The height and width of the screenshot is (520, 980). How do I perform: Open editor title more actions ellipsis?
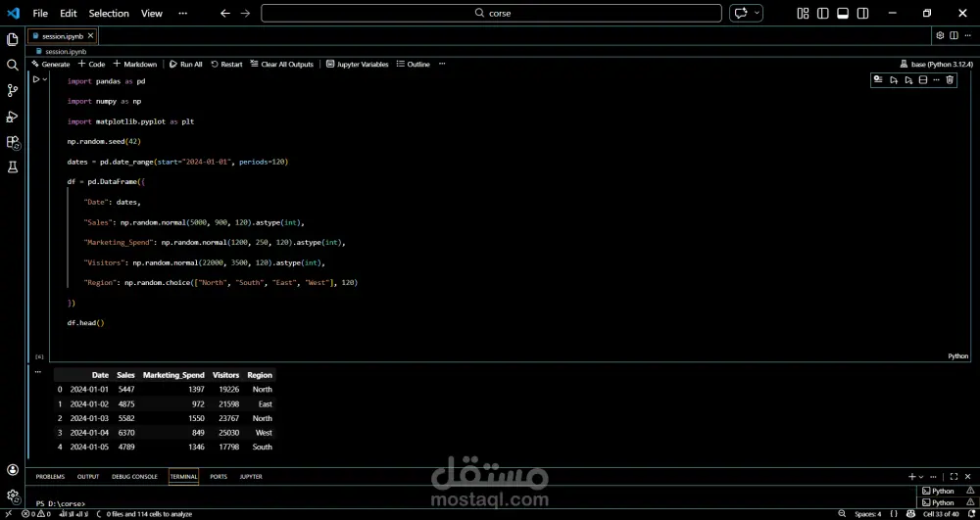point(967,35)
